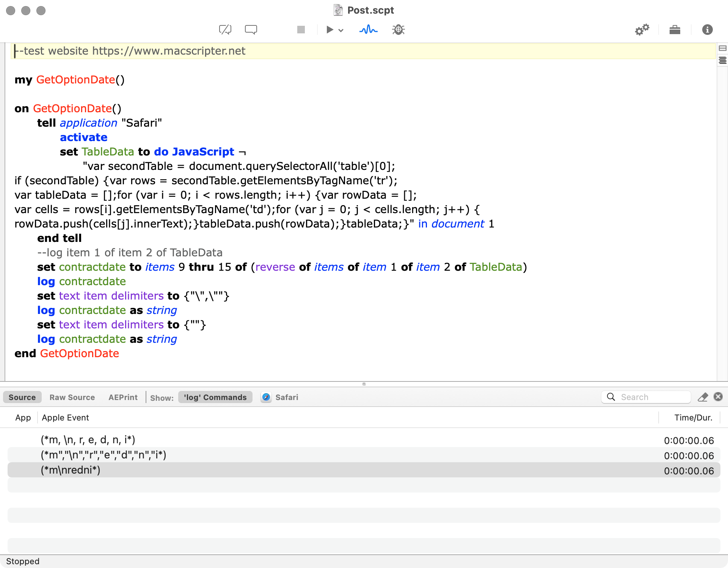728x568 pixels.
Task: Open the resources briefcase icon
Action: [675, 30]
